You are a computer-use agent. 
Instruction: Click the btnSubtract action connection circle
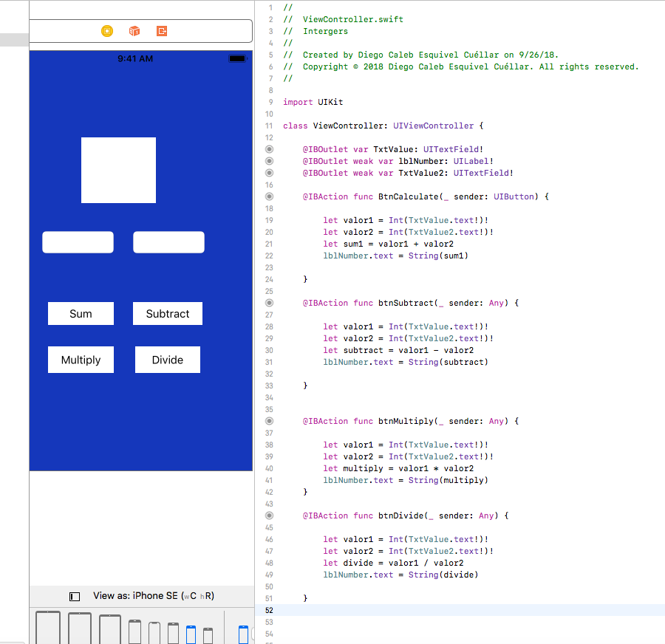click(x=269, y=303)
